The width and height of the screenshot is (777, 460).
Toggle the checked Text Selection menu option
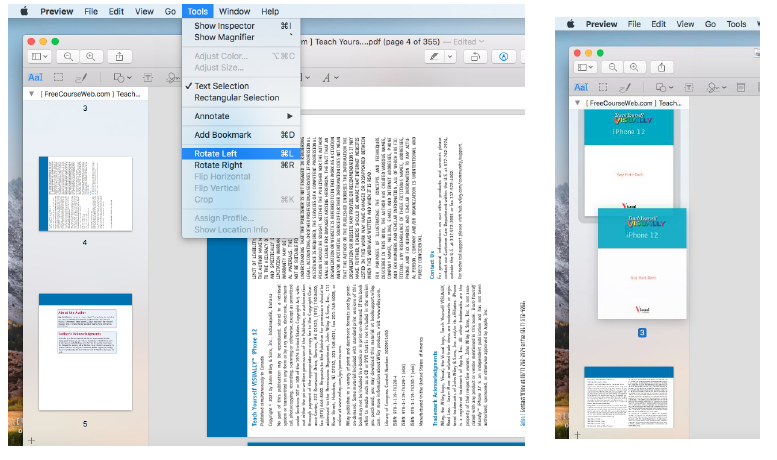tap(222, 86)
